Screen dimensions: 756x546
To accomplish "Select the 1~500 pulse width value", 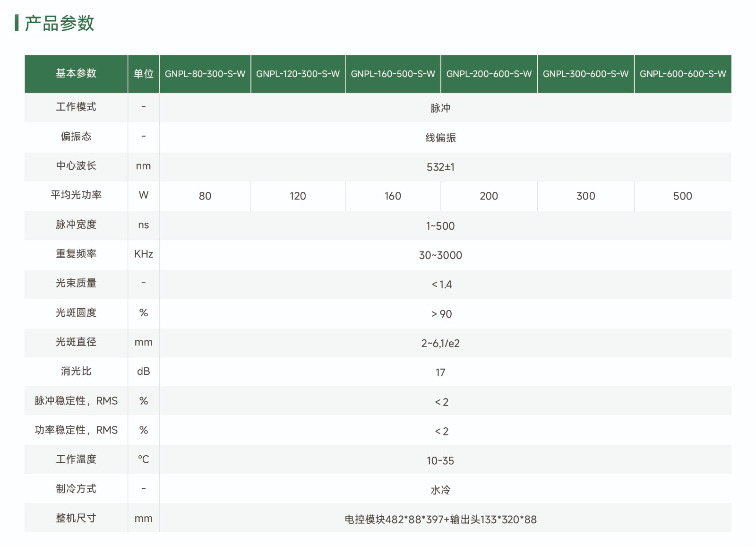I will [x=440, y=226].
